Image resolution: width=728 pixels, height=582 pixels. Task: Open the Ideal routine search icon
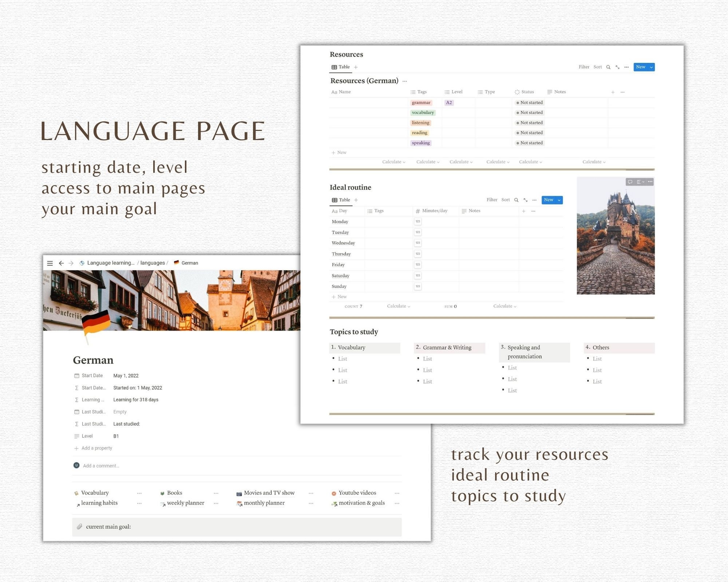click(x=517, y=200)
